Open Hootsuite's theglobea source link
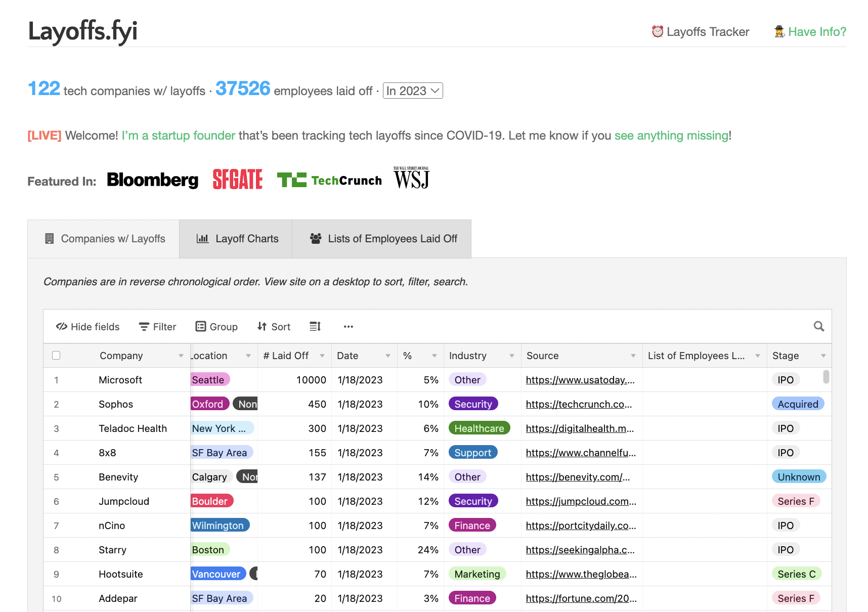The width and height of the screenshot is (868, 612). [x=581, y=574]
